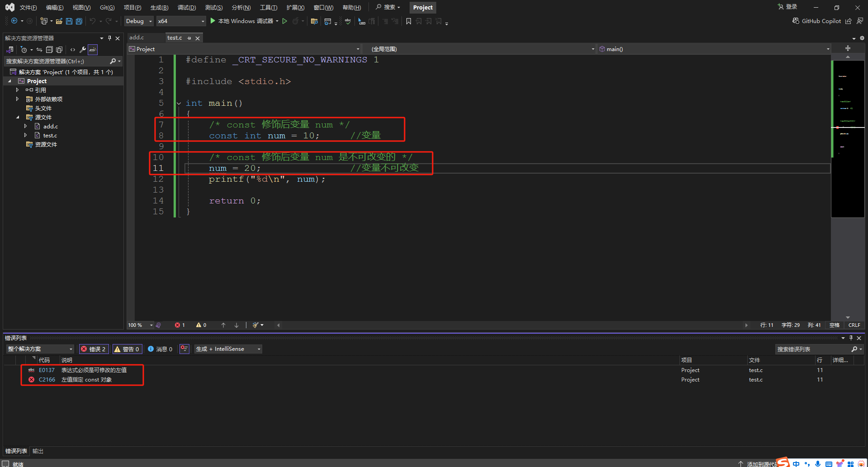
Task: Toggle a bookmark on the current line
Action: coord(409,21)
